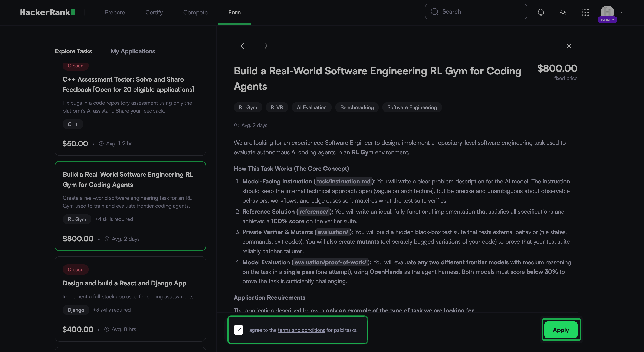The height and width of the screenshot is (352, 644).
Task: Click the RL Gym tag on the card
Action: tap(77, 219)
